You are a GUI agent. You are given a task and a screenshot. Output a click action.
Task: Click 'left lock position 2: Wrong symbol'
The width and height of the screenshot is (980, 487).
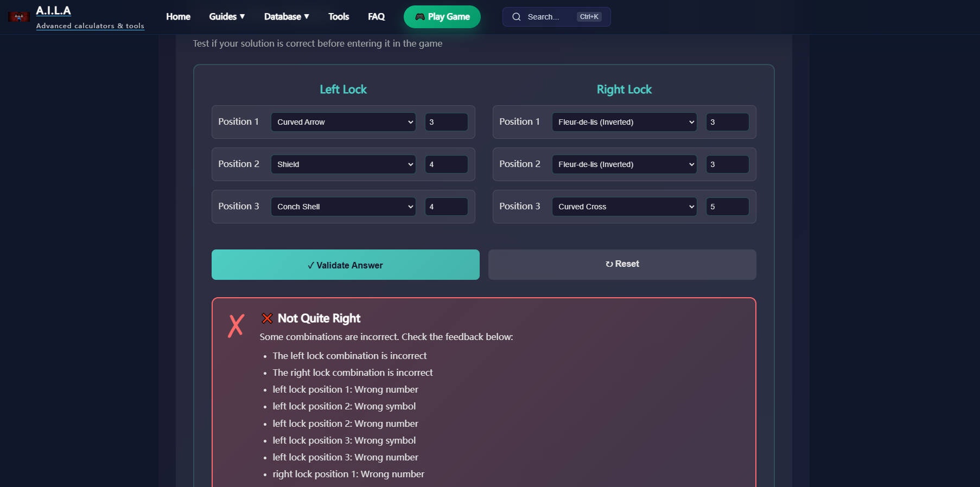click(x=344, y=406)
